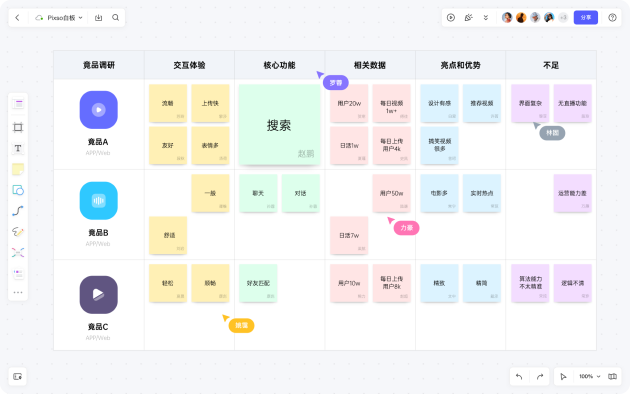
Task: Redo the last action
Action: (x=540, y=376)
